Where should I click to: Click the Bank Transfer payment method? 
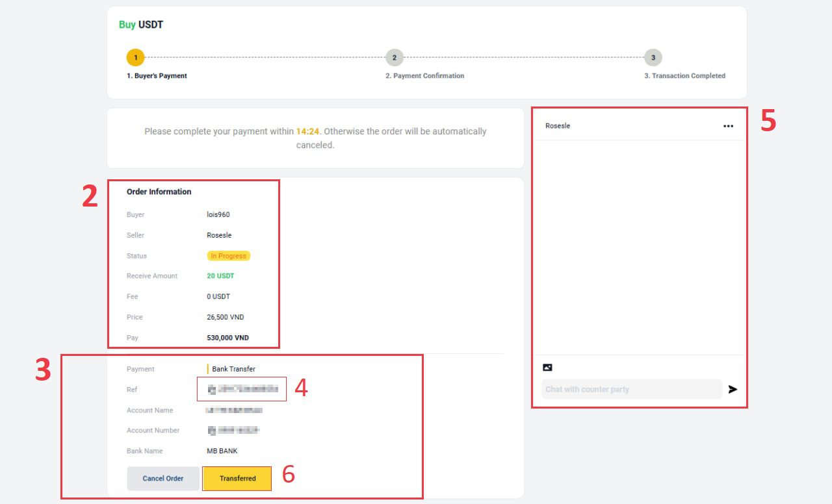(233, 369)
